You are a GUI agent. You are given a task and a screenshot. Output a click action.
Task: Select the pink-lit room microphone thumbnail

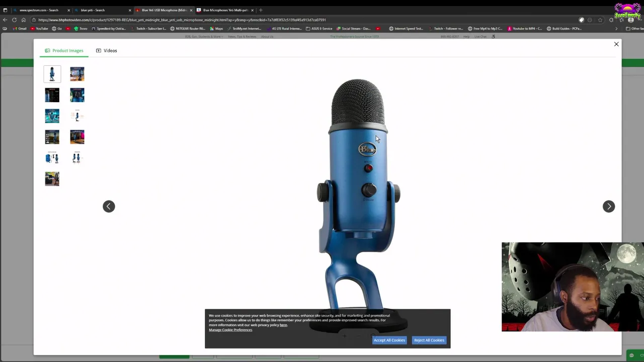[77, 137]
